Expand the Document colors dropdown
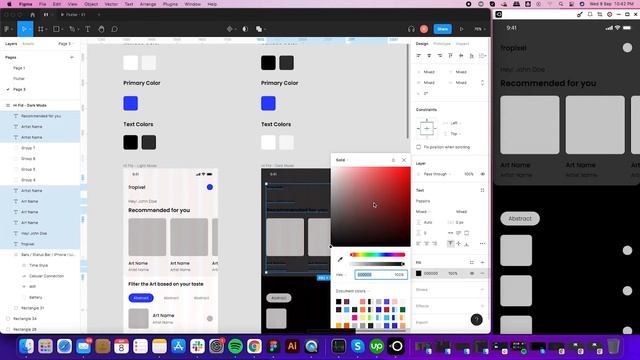Image resolution: width=640 pixels, height=360 pixels. 352,291
